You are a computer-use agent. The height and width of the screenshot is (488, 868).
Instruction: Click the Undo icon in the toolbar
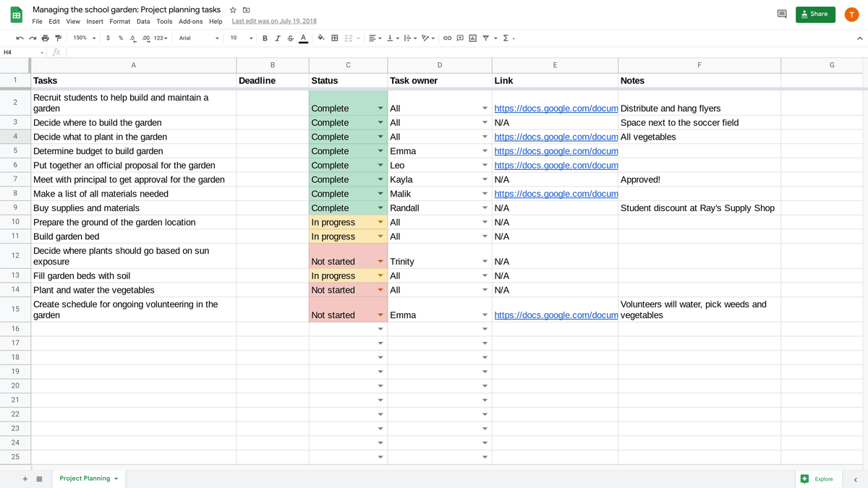click(20, 38)
